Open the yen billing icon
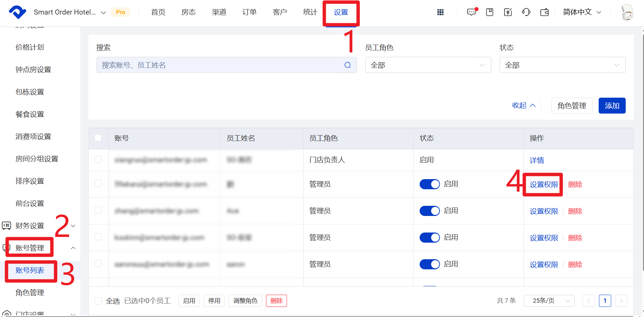This screenshot has height=317, width=644. pyautogui.click(x=508, y=12)
